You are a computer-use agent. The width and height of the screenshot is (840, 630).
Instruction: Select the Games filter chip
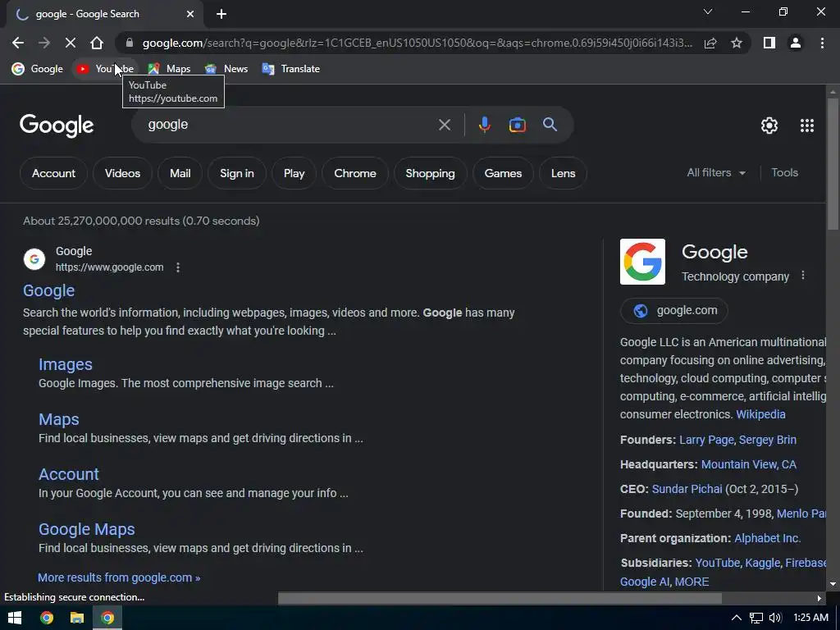[503, 173]
